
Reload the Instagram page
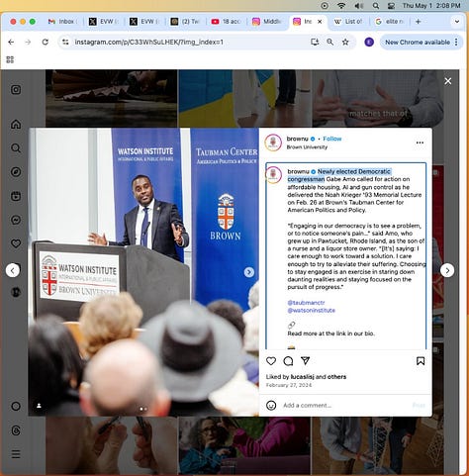(x=46, y=42)
